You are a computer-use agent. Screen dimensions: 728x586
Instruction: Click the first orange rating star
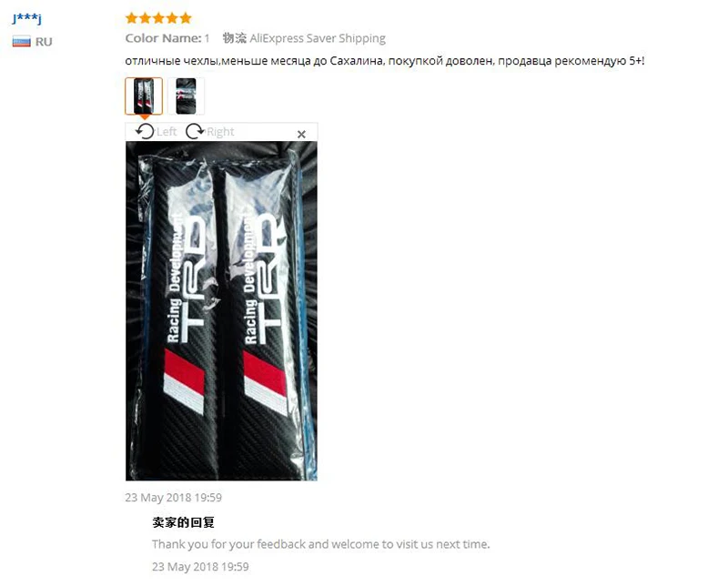132,18
